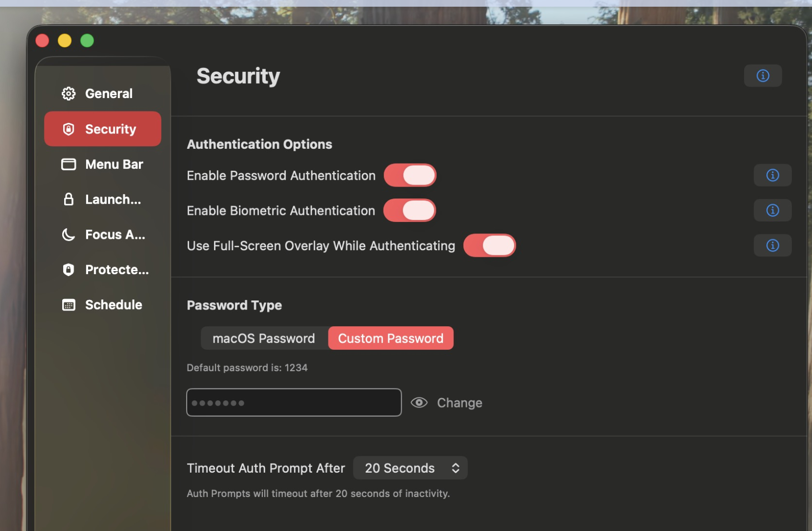This screenshot has width=812, height=531.
Task: Disable Biometric Authentication
Action: (410, 210)
